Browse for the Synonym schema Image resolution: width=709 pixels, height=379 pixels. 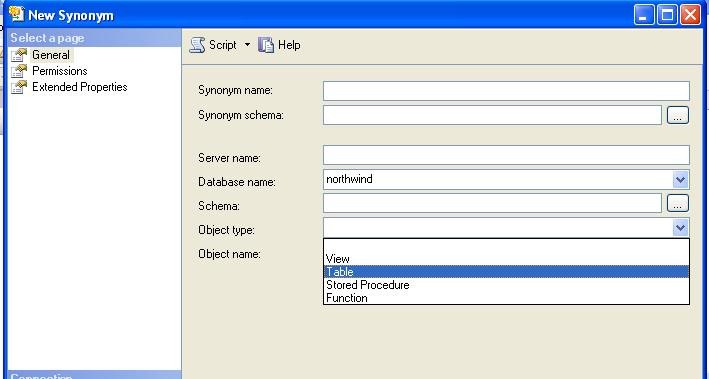pos(677,115)
